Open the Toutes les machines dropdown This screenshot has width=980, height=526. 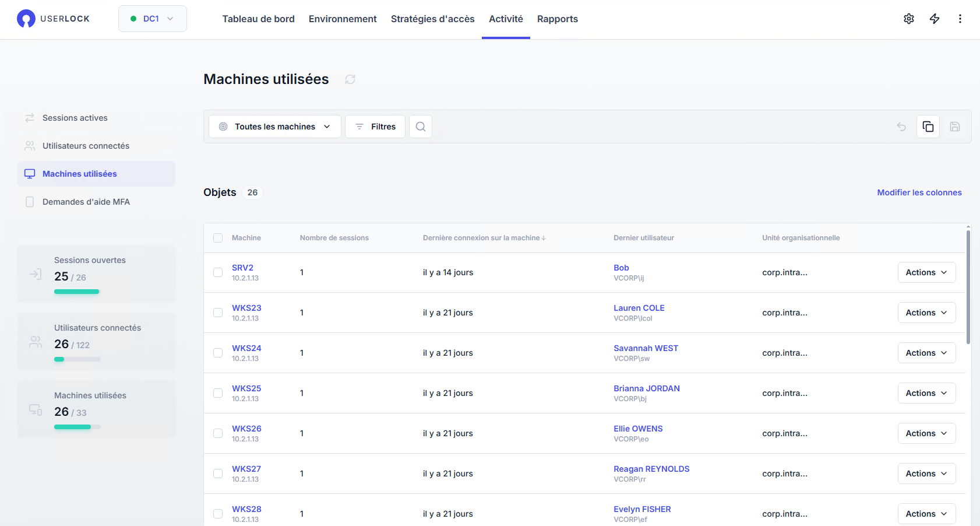(275, 127)
